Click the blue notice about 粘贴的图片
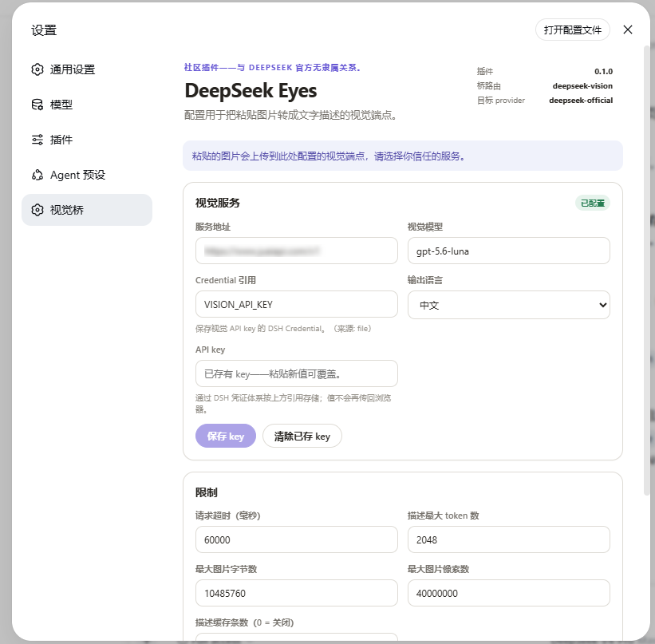Viewport: 655px width, 644px height. point(403,156)
